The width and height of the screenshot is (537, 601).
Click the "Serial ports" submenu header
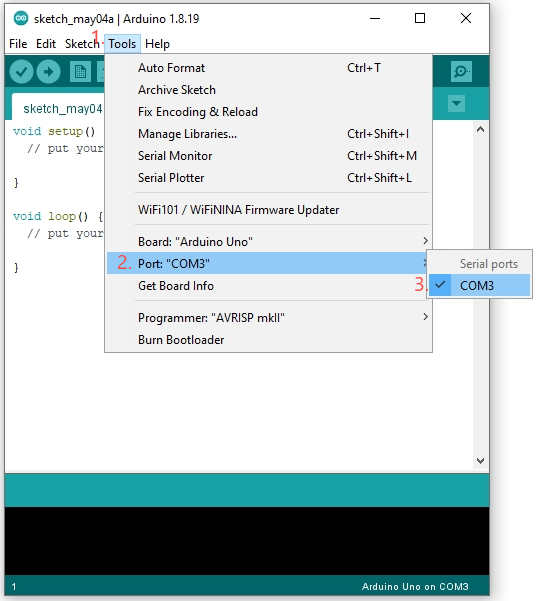click(489, 264)
